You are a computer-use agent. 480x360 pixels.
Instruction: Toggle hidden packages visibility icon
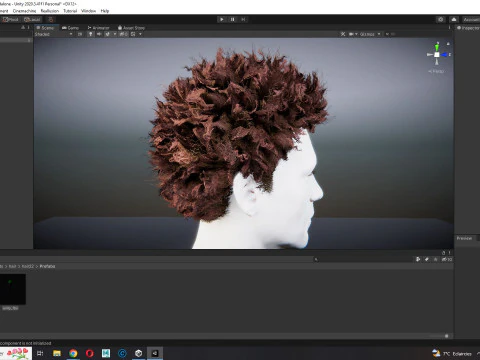coord(447,259)
